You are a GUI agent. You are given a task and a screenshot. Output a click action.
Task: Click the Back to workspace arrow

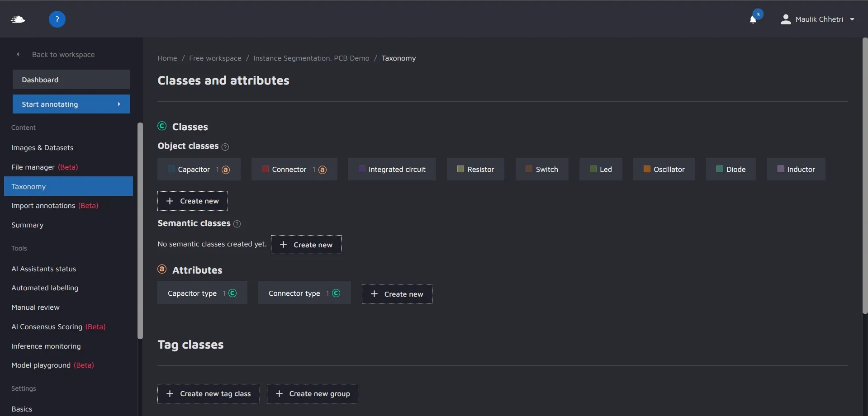[x=18, y=54]
